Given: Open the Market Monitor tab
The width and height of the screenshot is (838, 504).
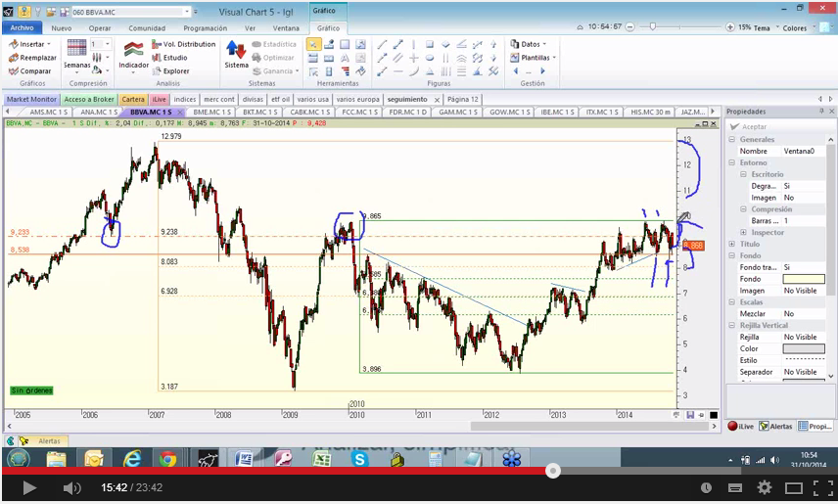Looking at the screenshot, I should coord(31,99).
